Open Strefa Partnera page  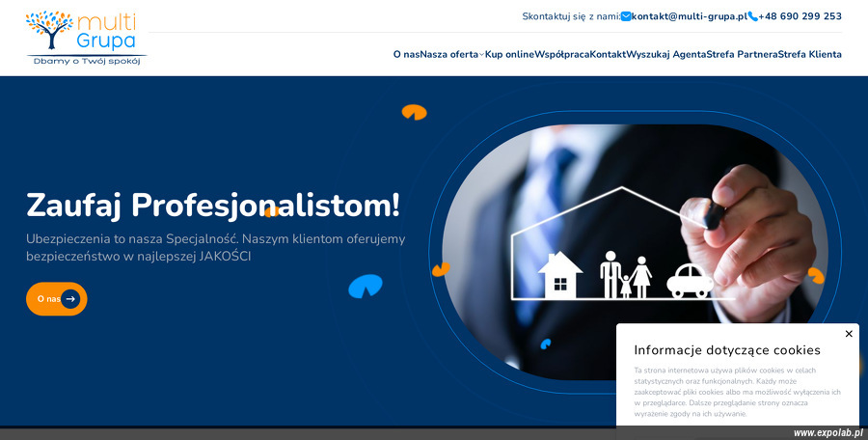point(742,54)
